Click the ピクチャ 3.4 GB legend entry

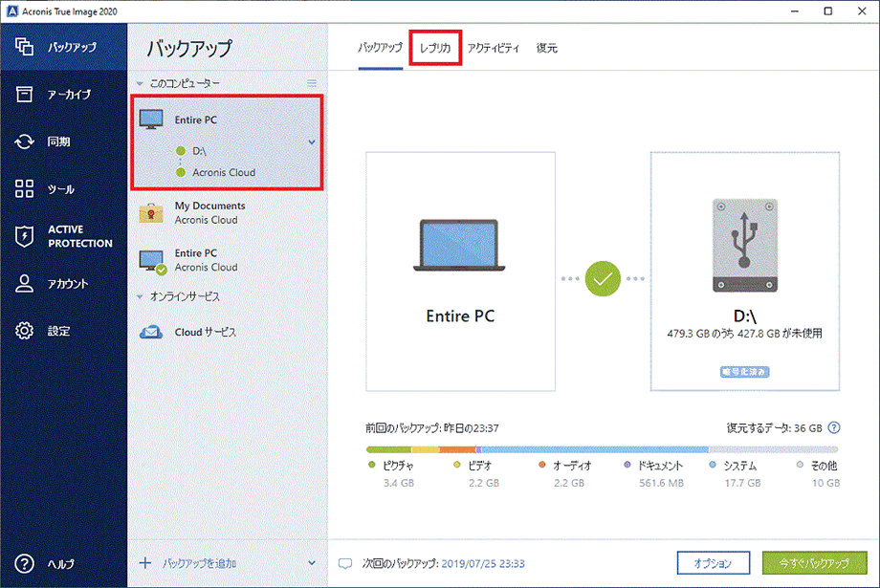(391, 473)
